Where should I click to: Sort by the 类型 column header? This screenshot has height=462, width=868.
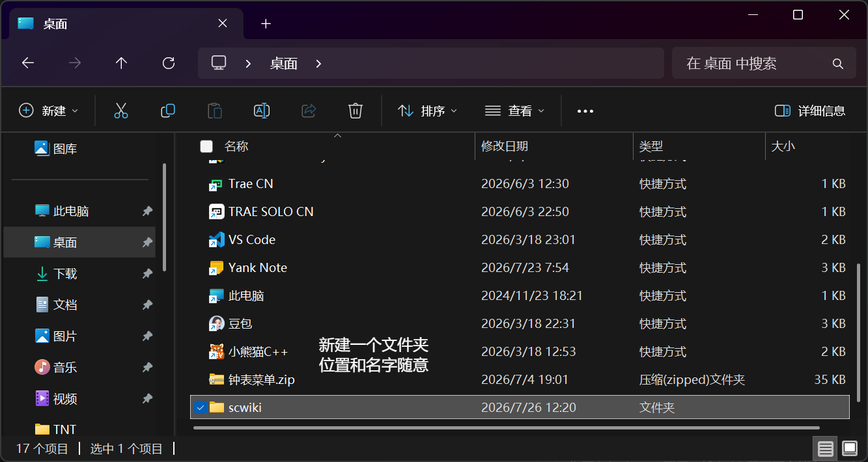tap(651, 146)
